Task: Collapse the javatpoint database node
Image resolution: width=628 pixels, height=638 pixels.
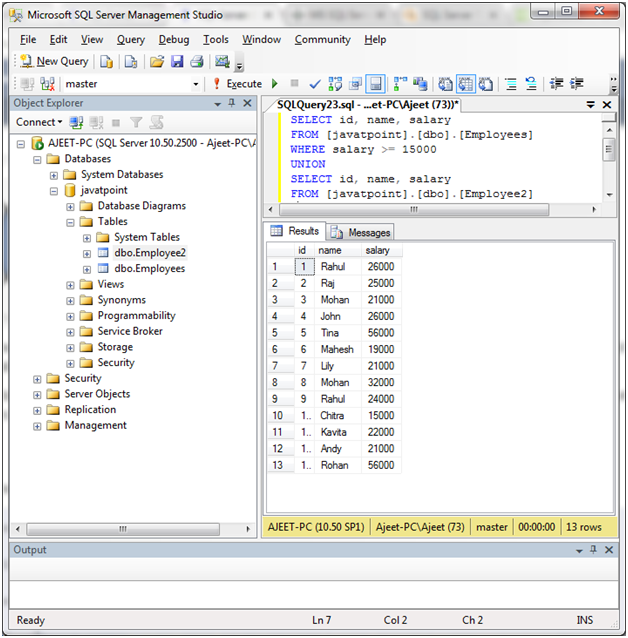Action: pos(54,191)
